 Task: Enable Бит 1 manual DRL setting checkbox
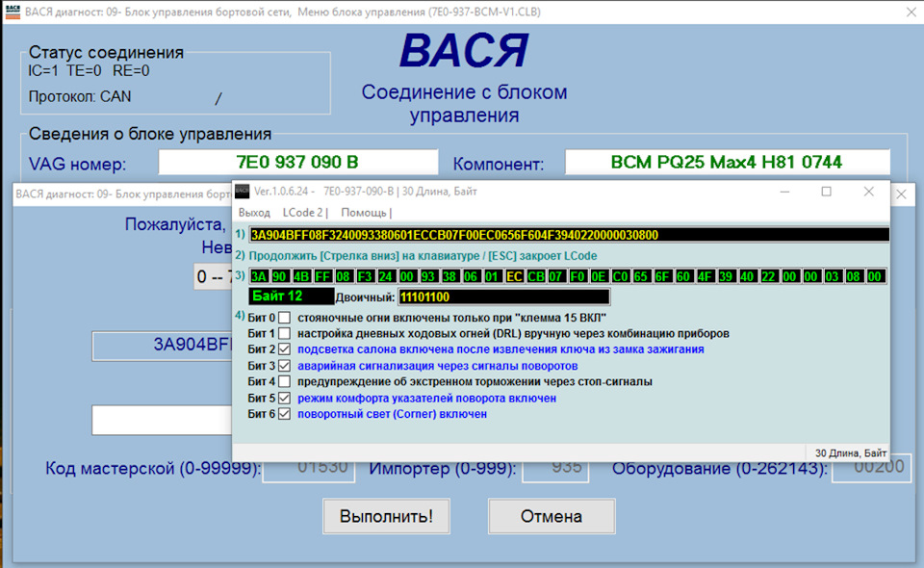tap(284, 333)
